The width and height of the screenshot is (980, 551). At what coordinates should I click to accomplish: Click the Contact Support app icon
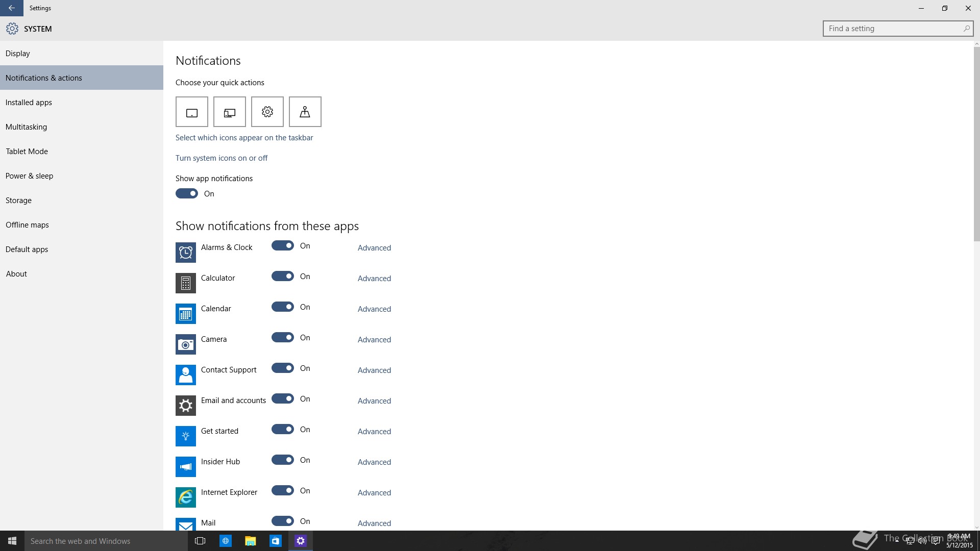point(186,375)
